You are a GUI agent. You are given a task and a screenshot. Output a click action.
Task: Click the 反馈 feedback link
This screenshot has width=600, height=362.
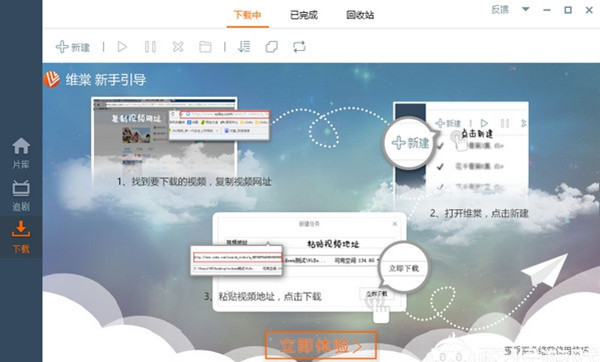coord(500,10)
